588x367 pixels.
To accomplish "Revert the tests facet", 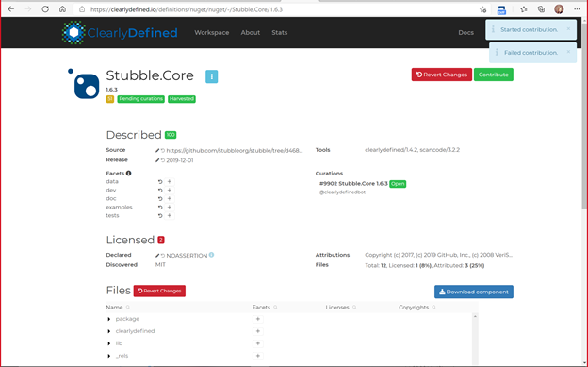I will coord(160,216).
